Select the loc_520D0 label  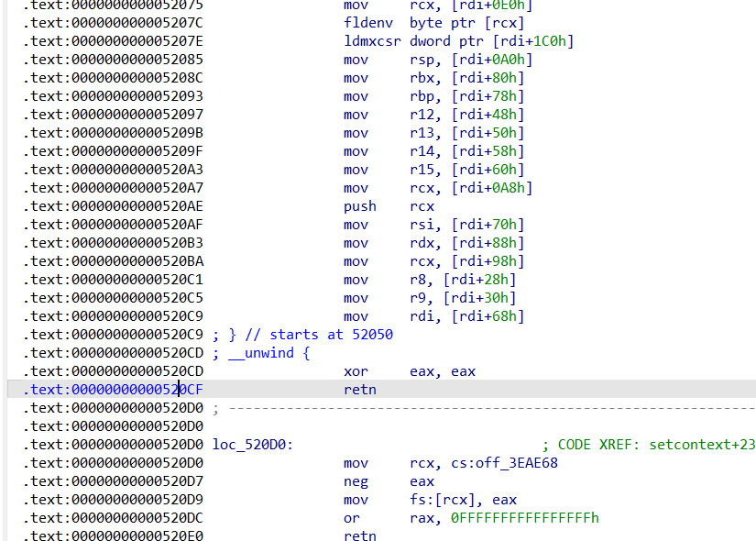(252, 445)
